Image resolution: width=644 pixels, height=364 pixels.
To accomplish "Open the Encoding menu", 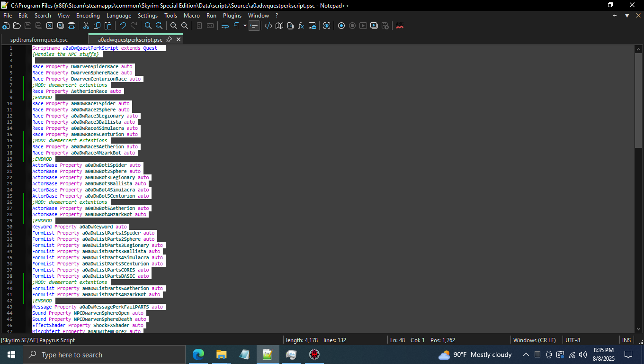I will (x=88, y=16).
